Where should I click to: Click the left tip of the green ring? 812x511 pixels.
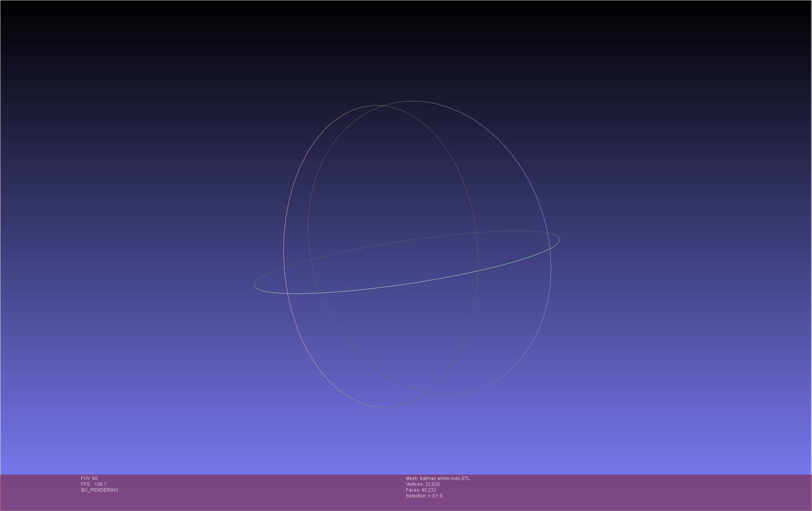255,285
